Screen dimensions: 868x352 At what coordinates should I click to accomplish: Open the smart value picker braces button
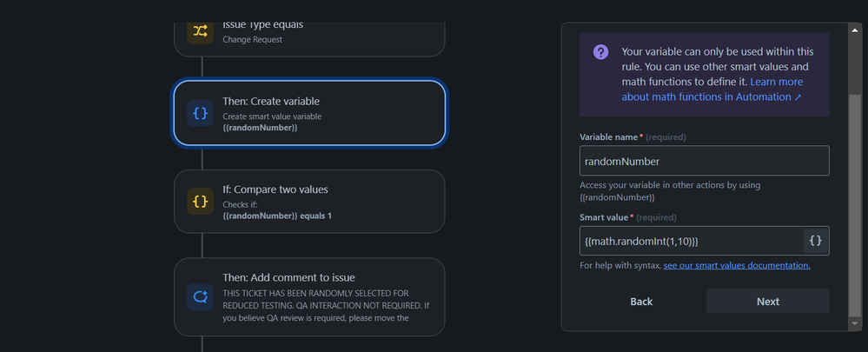coord(815,241)
